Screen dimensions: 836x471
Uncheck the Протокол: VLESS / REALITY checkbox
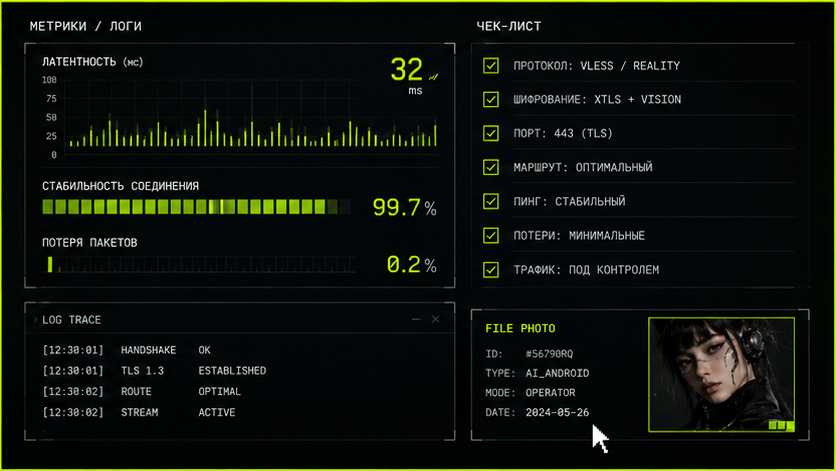tap(491, 66)
